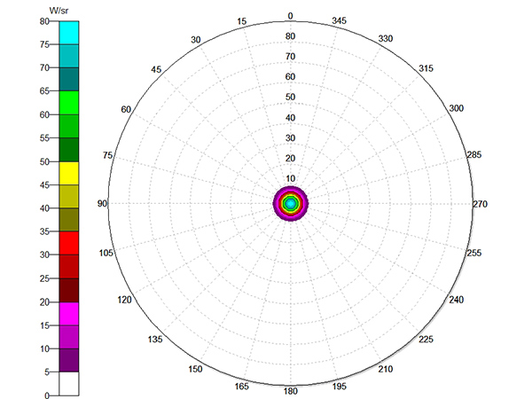Click the 105 degree azimuth label
Screen dimensions: 532x399
106,253
